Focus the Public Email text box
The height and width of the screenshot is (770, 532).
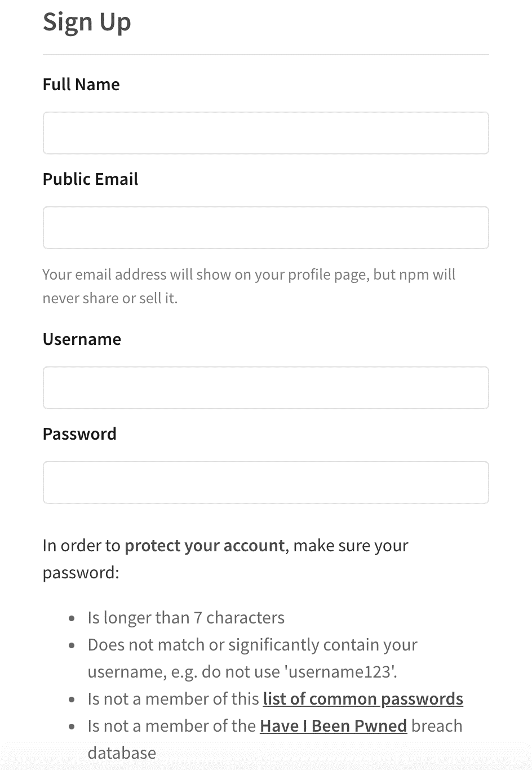[265, 228]
